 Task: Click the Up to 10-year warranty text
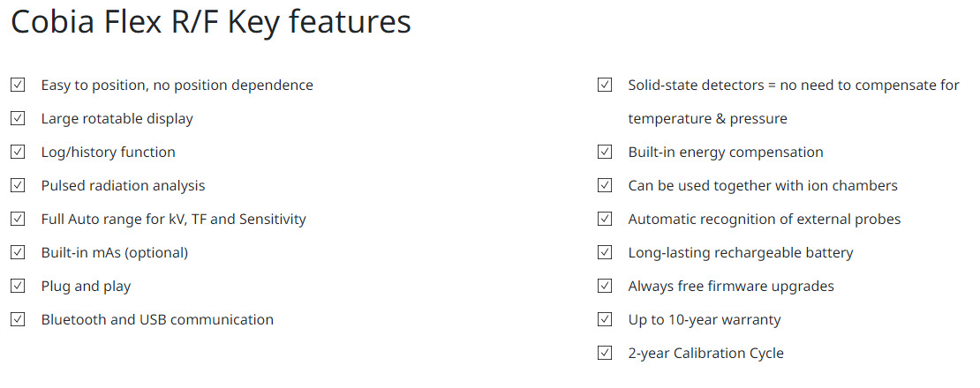click(x=705, y=320)
